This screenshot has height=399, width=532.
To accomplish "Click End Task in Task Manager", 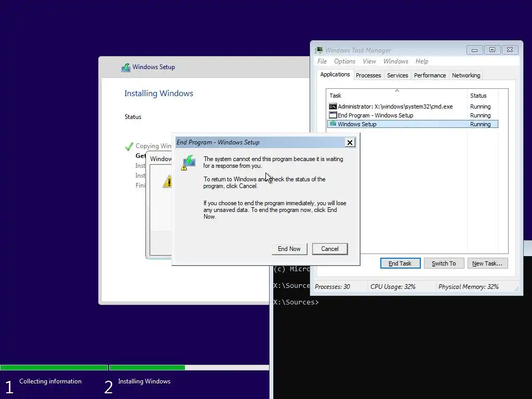I will (x=400, y=263).
